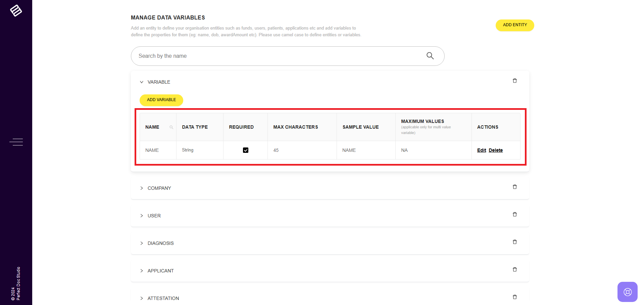
Task: Focus the Search by the name field
Action: pyautogui.click(x=279, y=56)
